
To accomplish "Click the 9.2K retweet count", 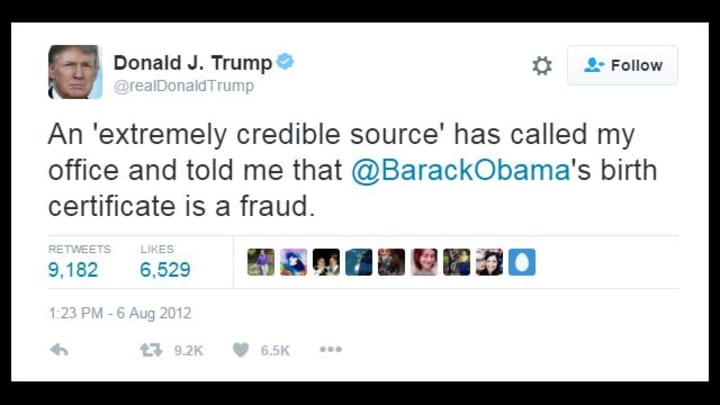I will (188, 351).
